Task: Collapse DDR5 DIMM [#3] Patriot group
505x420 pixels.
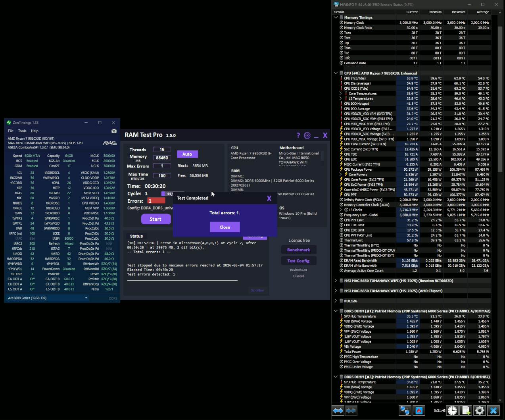Action: click(x=336, y=377)
